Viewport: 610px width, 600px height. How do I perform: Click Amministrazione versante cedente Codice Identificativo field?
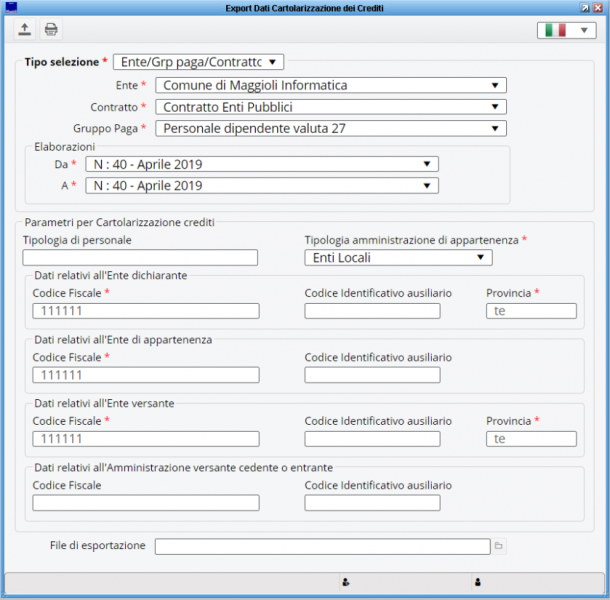(372, 503)
